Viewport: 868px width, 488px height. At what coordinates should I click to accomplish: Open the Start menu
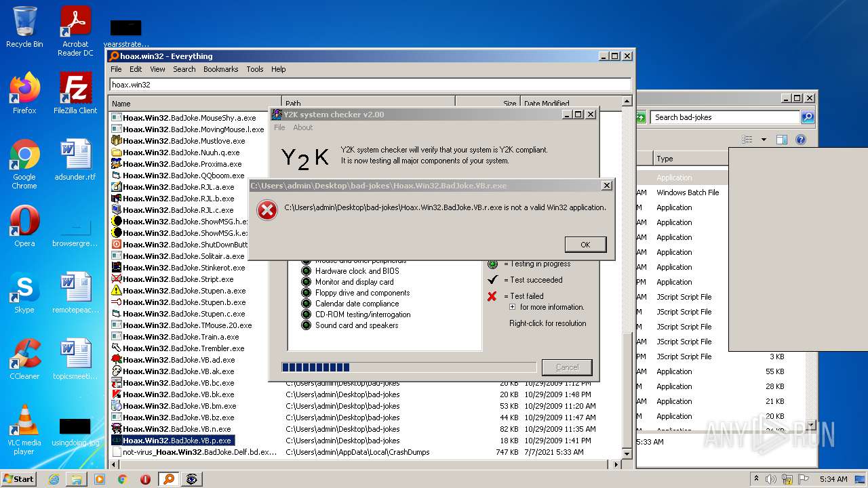pyautogui.click(x=19, y=479)
